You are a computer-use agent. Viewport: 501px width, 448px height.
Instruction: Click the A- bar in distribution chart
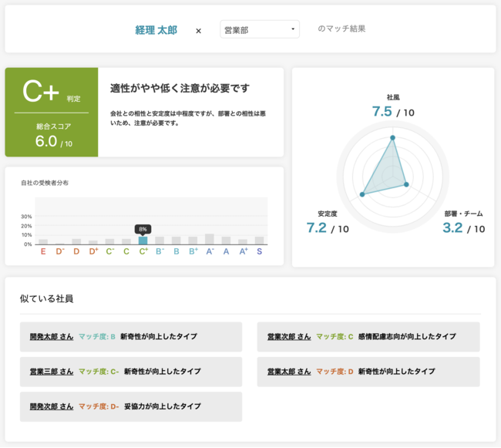210,239
